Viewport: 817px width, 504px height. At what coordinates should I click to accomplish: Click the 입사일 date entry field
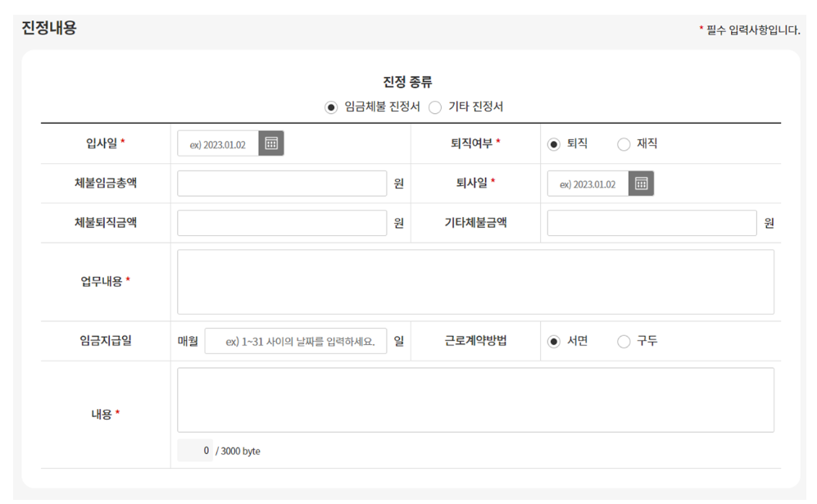pos(218,143)
